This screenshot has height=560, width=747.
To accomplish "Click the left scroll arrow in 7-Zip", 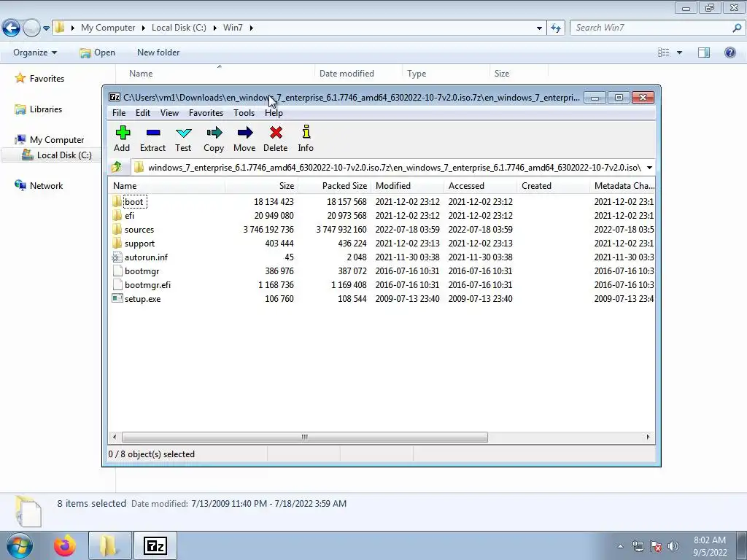I will (114, 437).
